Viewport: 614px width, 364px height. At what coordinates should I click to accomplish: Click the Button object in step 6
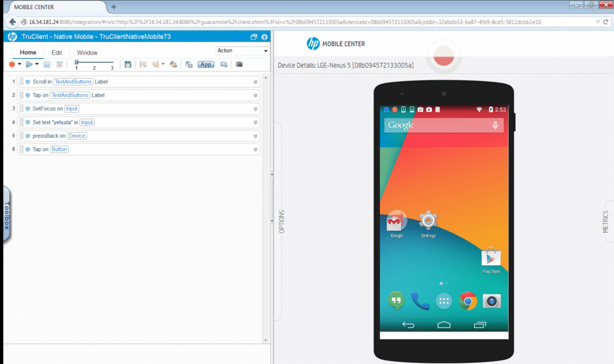(59, 149)
